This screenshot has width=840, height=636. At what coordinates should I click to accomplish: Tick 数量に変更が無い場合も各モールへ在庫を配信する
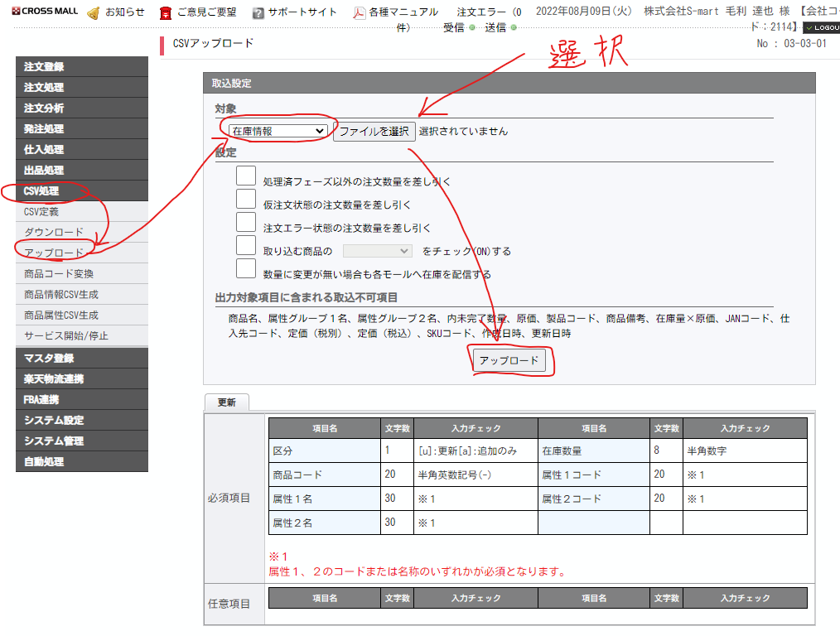point(246,268)
